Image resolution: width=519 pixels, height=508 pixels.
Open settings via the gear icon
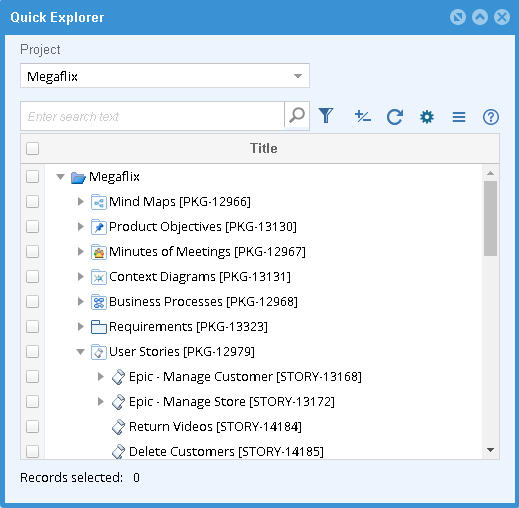pyautogui.click(x=427, y=117)
